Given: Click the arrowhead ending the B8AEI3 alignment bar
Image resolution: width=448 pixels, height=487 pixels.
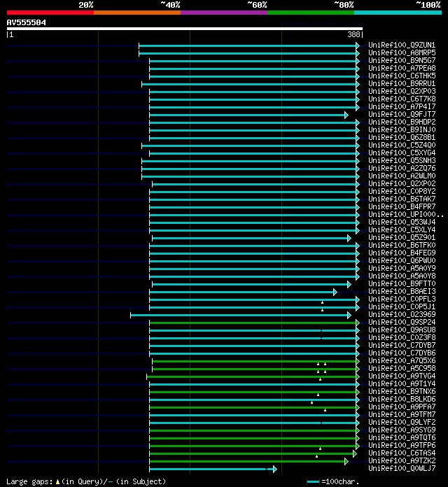Looking at the screenshot, I should pos(335,292).
